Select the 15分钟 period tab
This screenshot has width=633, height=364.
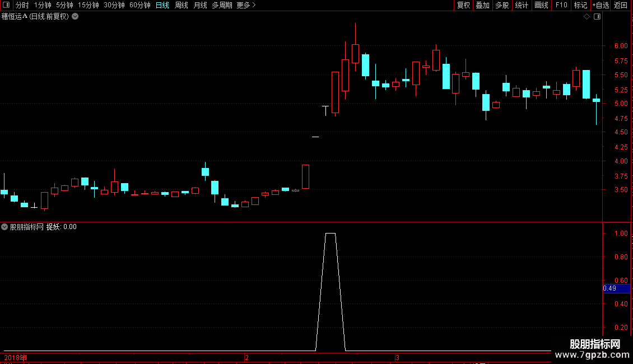click(89, 5)
